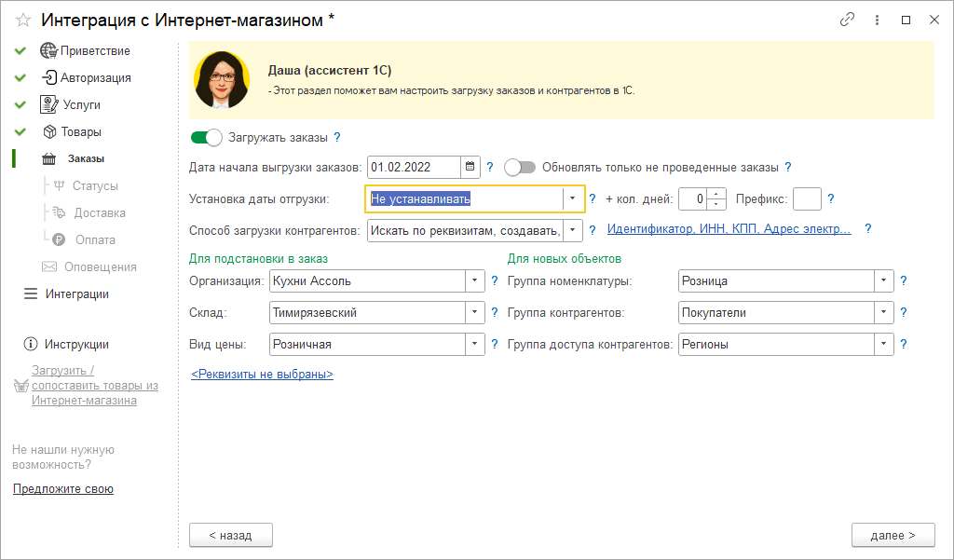Click Даша assistant avatar picture

pos(222,80)
